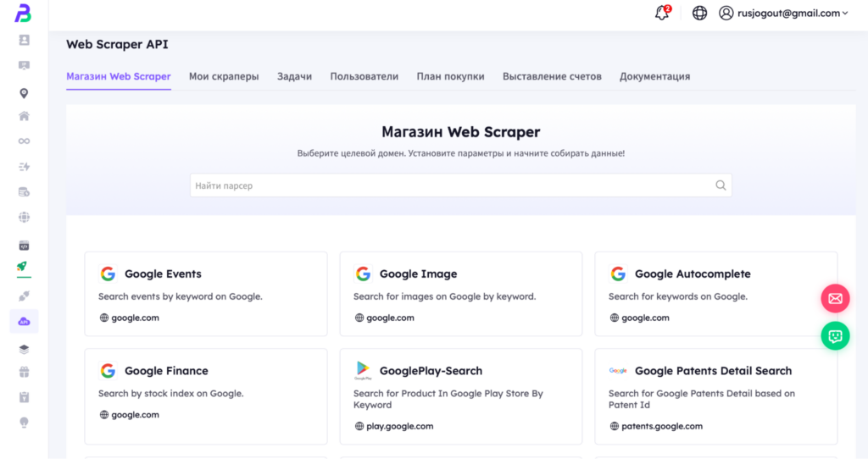Go to План покупки tab
868x459 pixels.
[451, 76]
